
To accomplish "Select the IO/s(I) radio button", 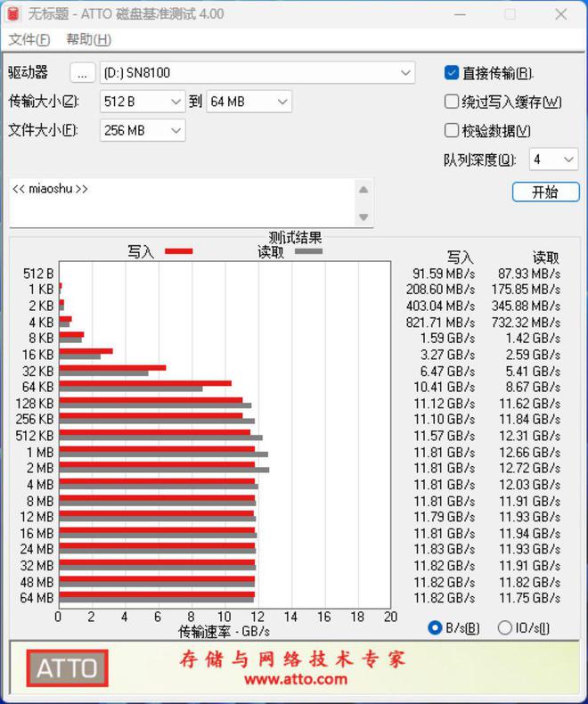I will coord(504,627).
